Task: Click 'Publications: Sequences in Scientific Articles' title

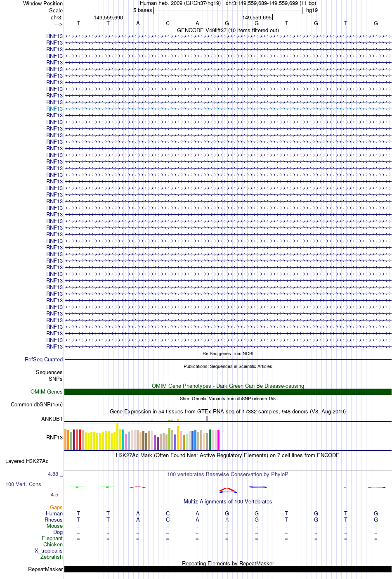Action: tap(228, 366)
